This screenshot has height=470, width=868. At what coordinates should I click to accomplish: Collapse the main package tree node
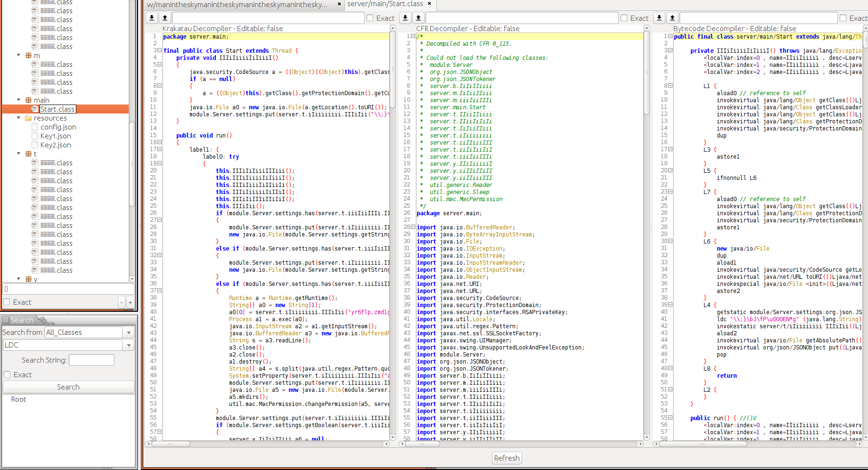19,100
